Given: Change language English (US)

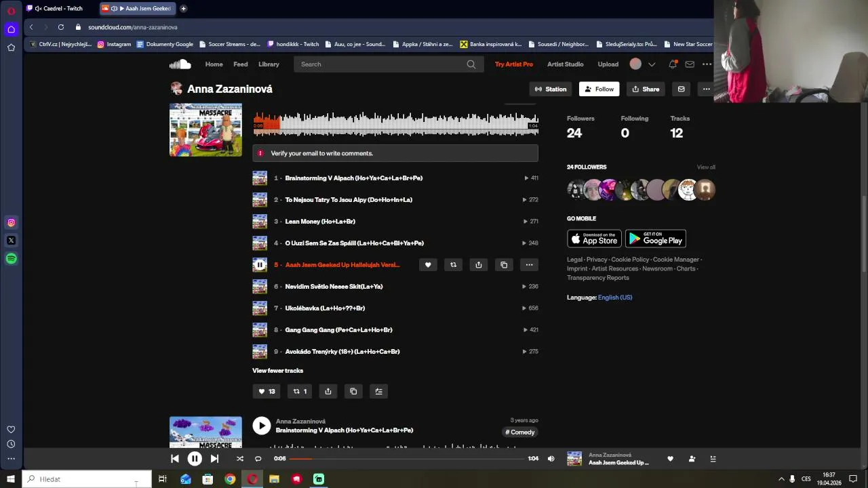Looking at the screenshot, I should pyautogui.click(x=615, y=298).
